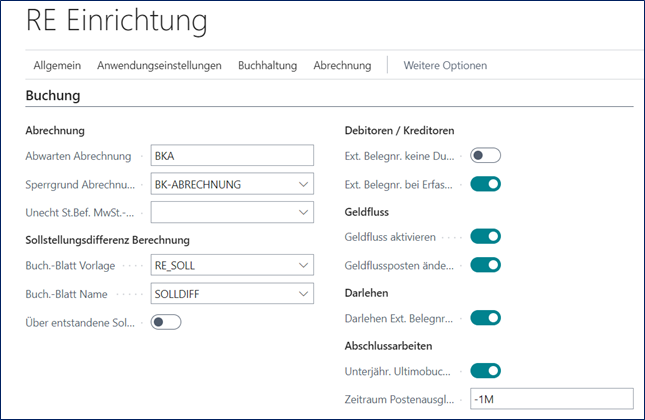This screenshot has width=645, height=420.
Task: Edit the Zeitraum Postenausgl... field
Action: pyautogui.click(x=552, y=399)
